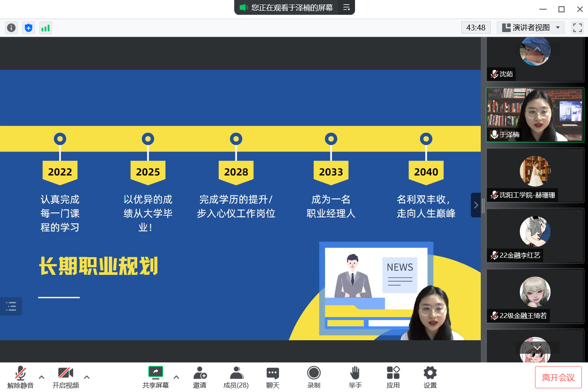Click meeting timer 43:48

coord(476,28)
